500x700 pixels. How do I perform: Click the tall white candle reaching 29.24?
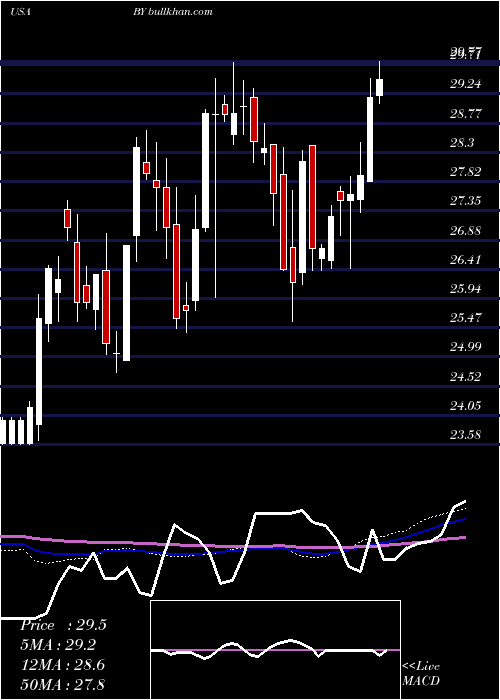pyautogui.click(x=370, y=139)
